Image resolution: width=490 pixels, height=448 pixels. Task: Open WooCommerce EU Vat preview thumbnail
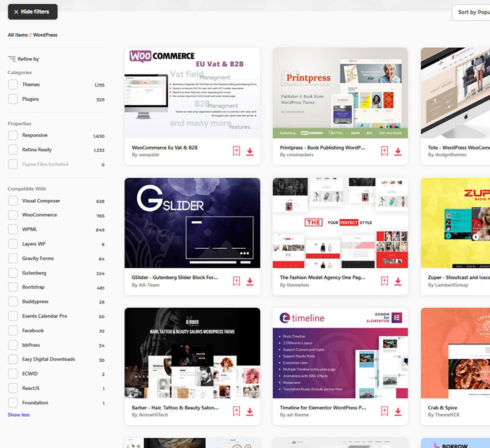point(192,93)
